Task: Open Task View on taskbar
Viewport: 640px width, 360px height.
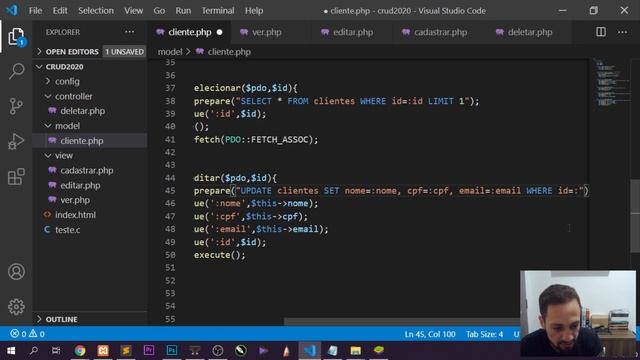Action: click(56, 350)
